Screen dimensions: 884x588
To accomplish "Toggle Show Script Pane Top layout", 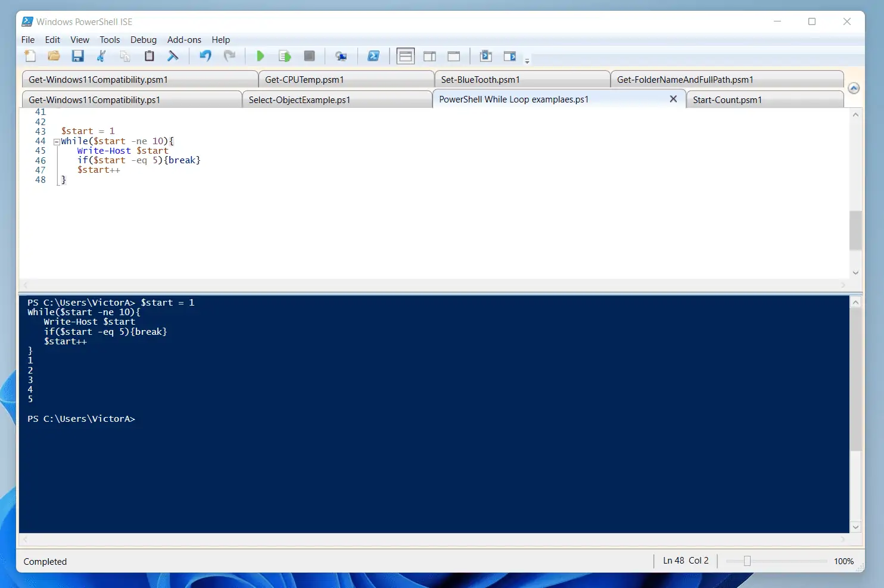I will [x=406, y=56].
